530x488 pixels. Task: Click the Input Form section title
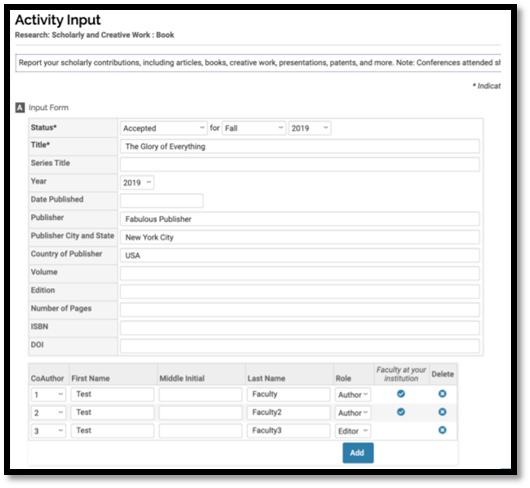[48, 108]
